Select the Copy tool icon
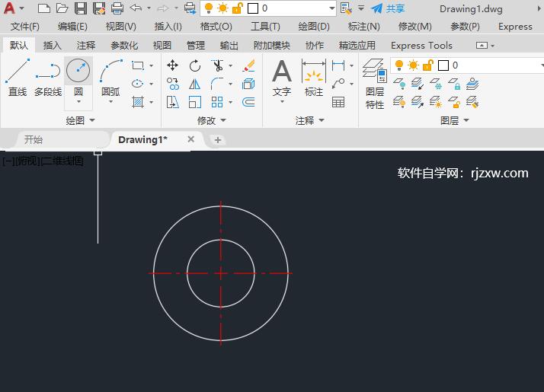The height and width of the screenshot is (392, 544). [x=172, y=84]
